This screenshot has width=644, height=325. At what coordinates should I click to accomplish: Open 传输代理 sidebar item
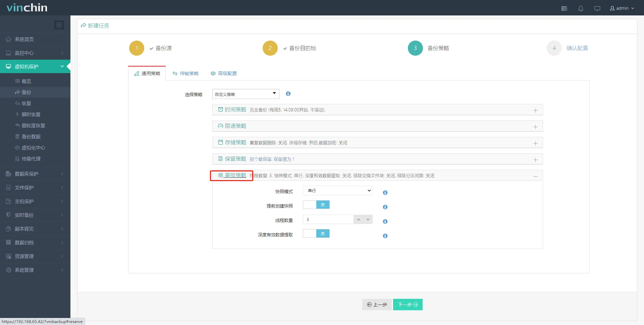[35, 159]
